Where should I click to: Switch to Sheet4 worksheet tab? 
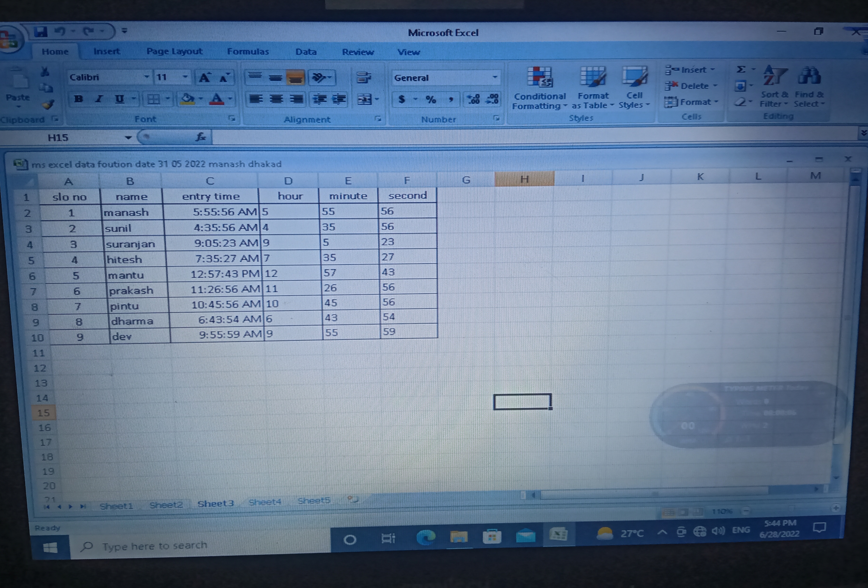265,502
